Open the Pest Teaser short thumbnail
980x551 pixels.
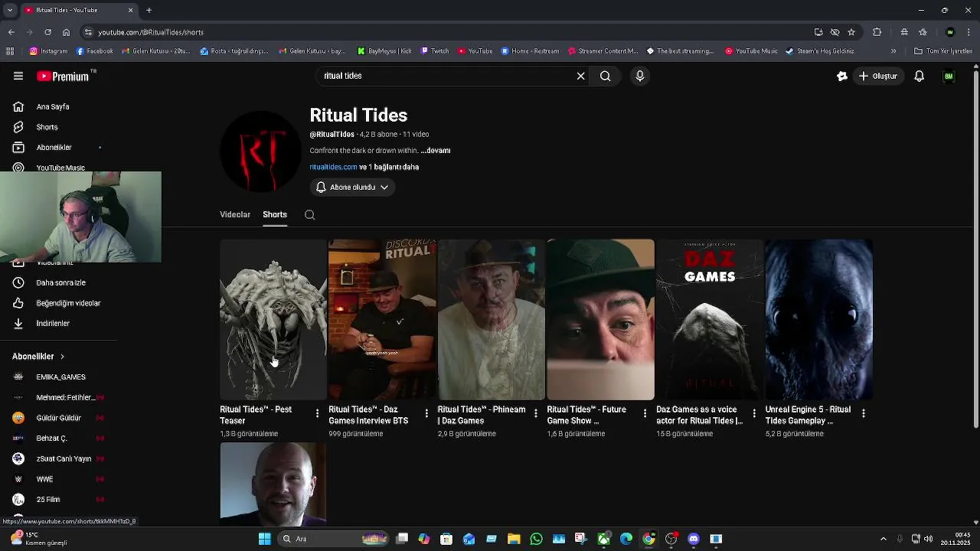pos(273,320)
